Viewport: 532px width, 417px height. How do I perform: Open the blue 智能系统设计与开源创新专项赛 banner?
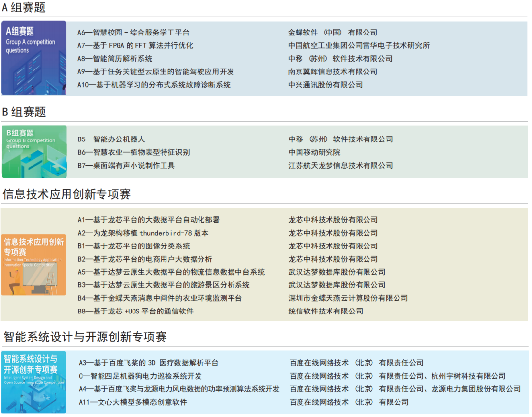point(33,382)
